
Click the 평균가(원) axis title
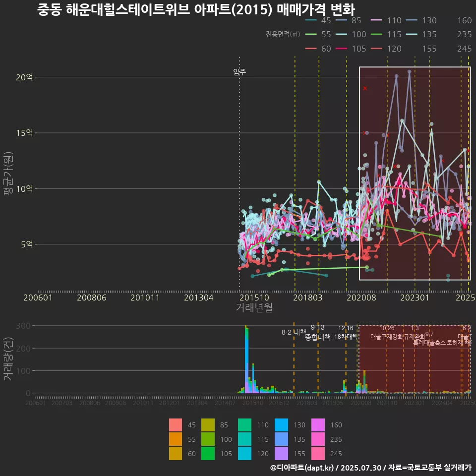(x=8, y=174)
